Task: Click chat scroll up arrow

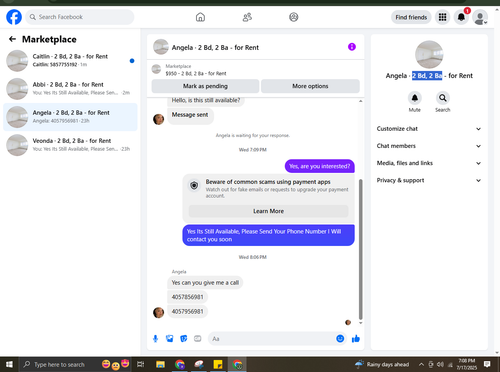Action: [360, 101]
